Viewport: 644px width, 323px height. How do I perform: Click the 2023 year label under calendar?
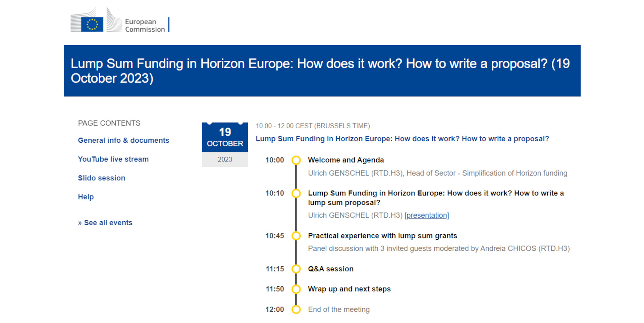[225, 159]
